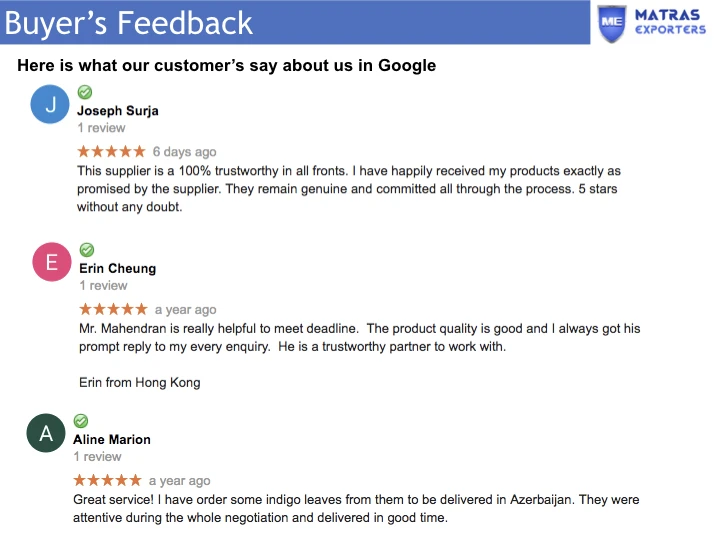Open Erin Cheung's reviewer profile name
Viewport: 720px width, 540px height.
point(118,268)
